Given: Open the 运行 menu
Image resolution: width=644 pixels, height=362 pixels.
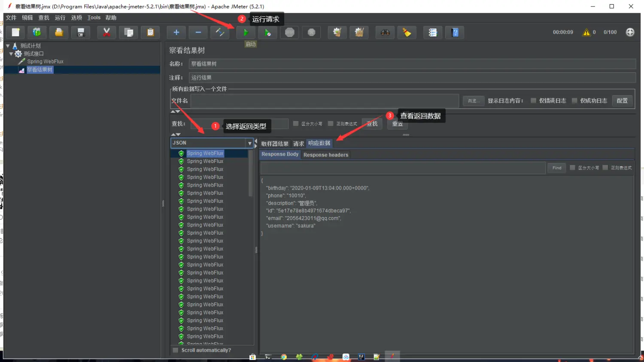Looking at the screenshot, I should (60, 18).
